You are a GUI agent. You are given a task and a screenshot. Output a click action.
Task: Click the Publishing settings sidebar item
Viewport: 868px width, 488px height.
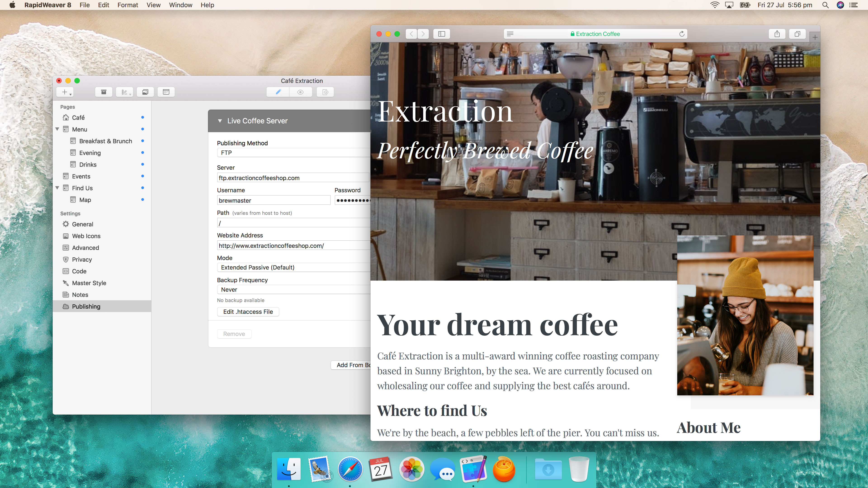click(86, 306)
